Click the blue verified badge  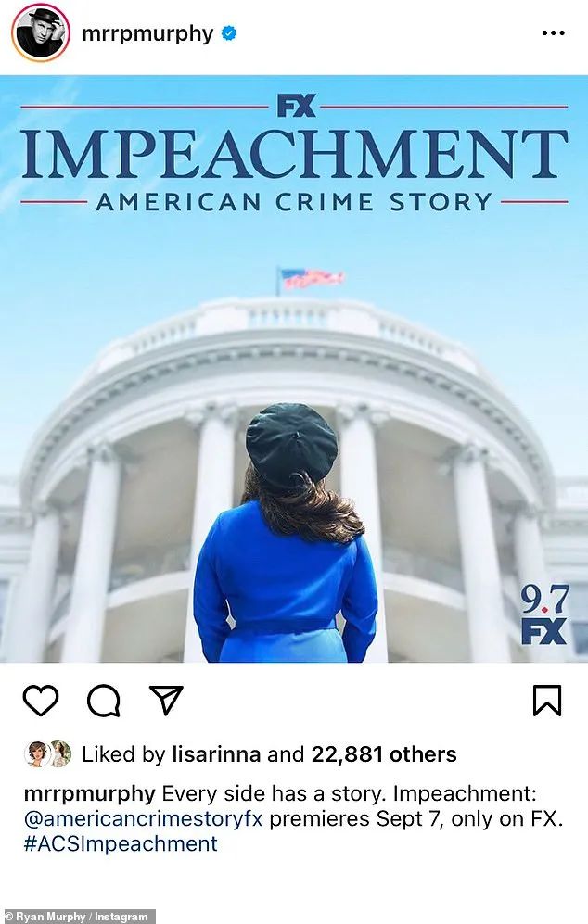pyautogui.click(x=229, y=33)
